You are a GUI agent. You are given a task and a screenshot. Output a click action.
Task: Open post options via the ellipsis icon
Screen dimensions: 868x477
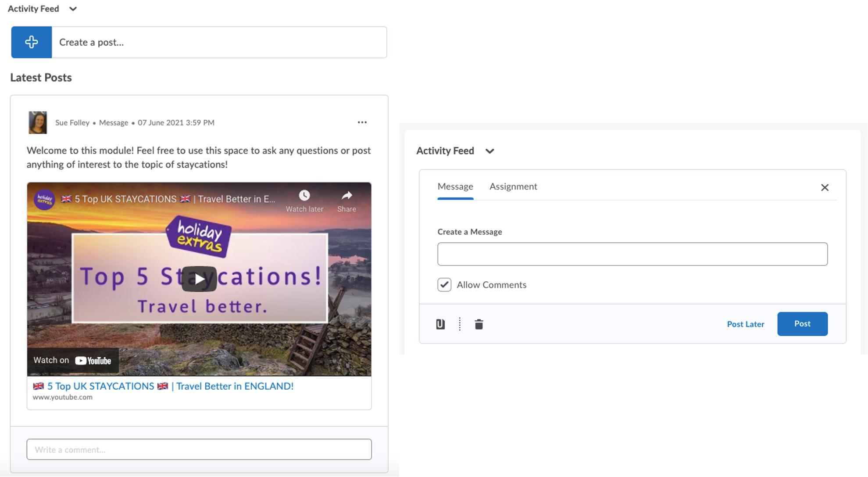[362, 122]
